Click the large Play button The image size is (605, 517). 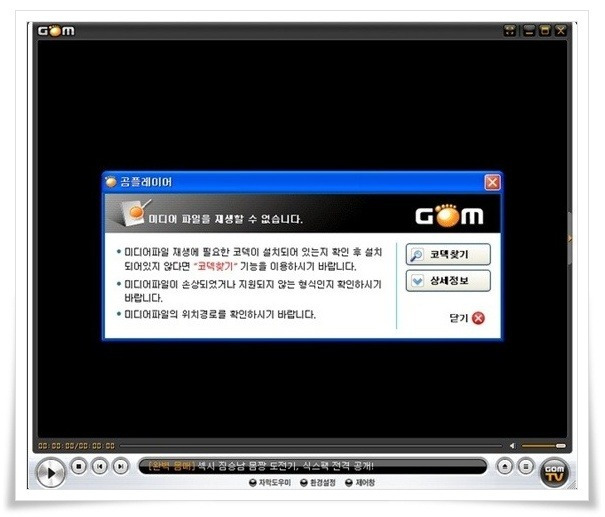(x=50, y=473)
